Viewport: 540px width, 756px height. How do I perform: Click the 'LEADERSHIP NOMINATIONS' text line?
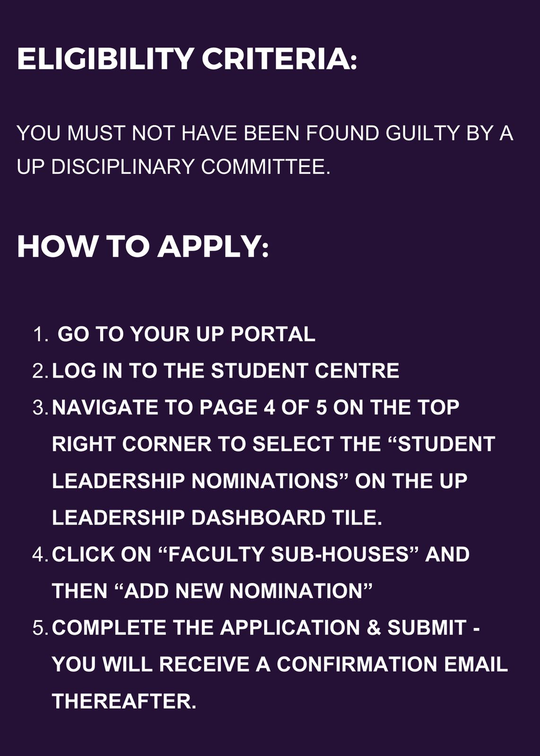coord(260,481)
